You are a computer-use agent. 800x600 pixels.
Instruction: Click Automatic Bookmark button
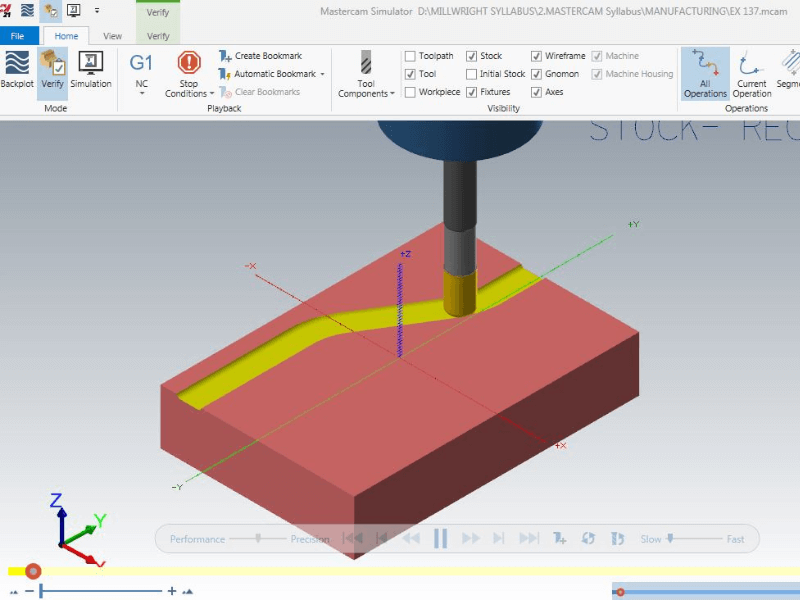pyautogui.click(x=270, y=74)
